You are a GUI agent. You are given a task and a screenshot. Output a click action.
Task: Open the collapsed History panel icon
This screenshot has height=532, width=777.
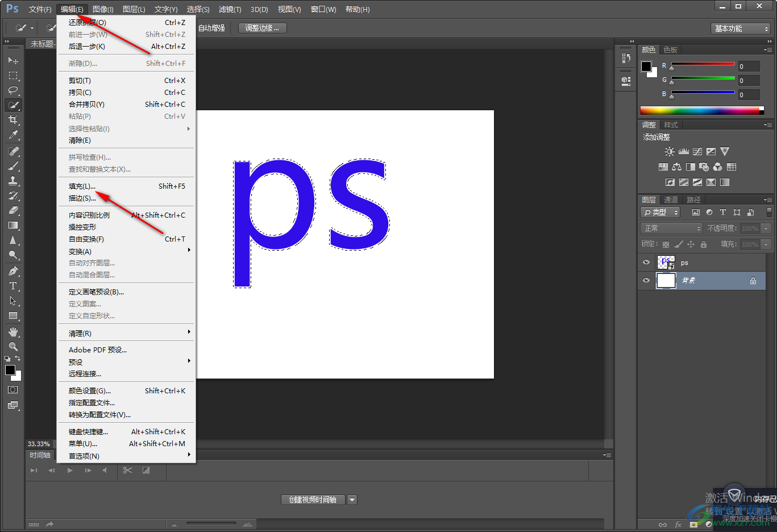626,58
